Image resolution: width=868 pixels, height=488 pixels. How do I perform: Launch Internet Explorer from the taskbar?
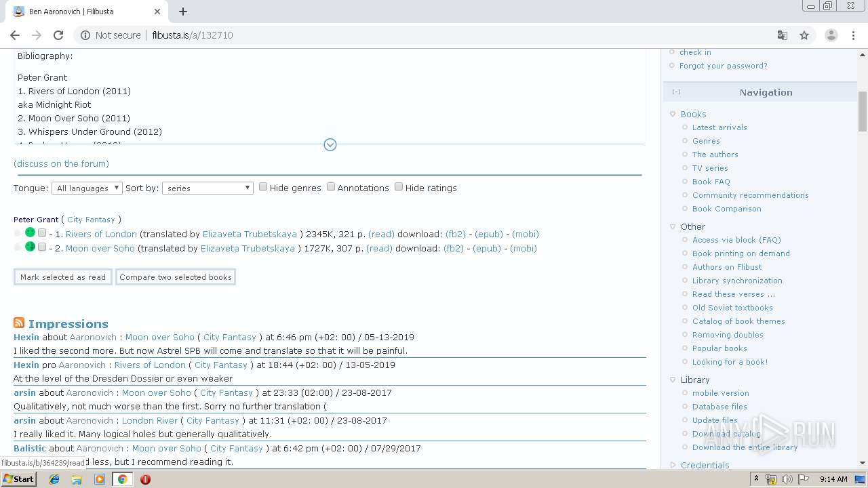tap(54, 479)
